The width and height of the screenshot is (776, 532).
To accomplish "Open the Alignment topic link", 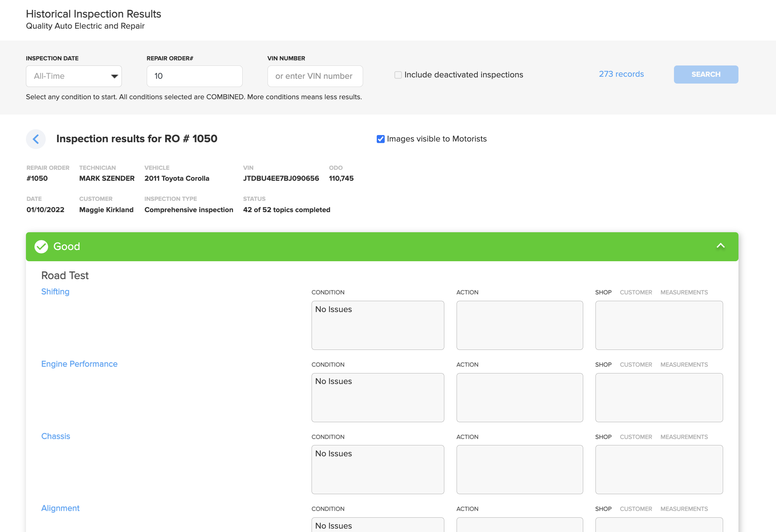I will 60,508.
